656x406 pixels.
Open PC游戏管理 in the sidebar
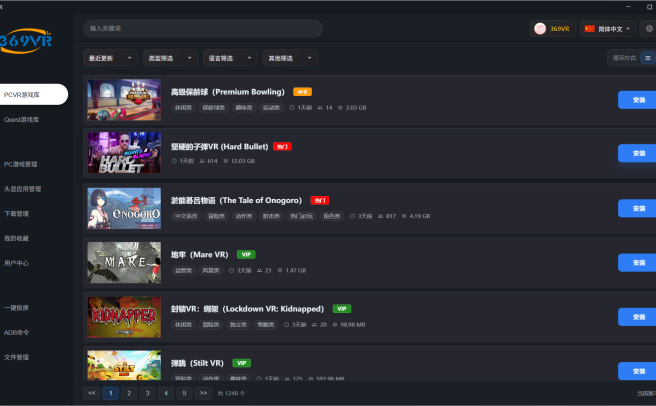coord(20,164)
